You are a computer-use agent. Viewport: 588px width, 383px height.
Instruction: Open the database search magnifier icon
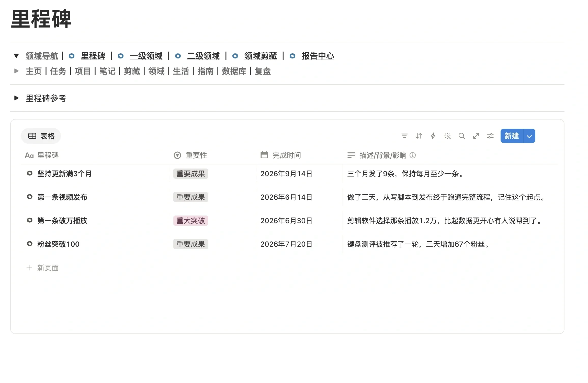pos(461,136)
